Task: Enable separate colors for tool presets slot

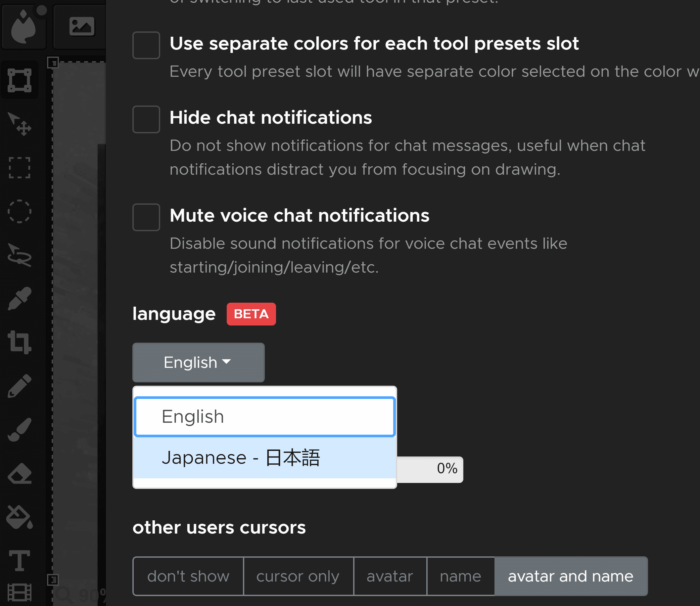Action: (146, 45)
